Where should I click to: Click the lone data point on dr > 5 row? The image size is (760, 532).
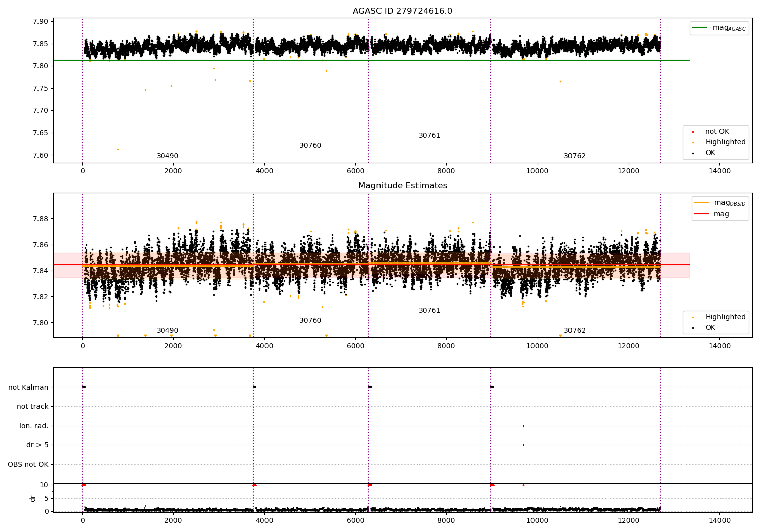pyautogui.click(x=523, y=445)
